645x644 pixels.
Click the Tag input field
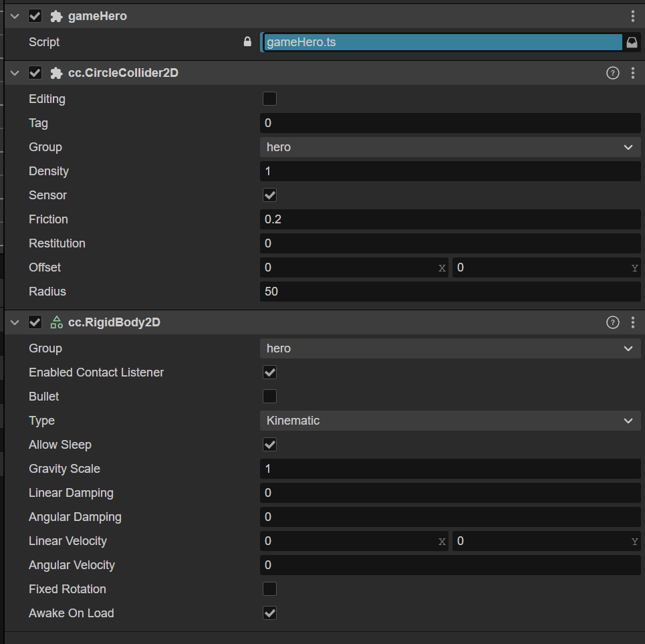[450, 123]
